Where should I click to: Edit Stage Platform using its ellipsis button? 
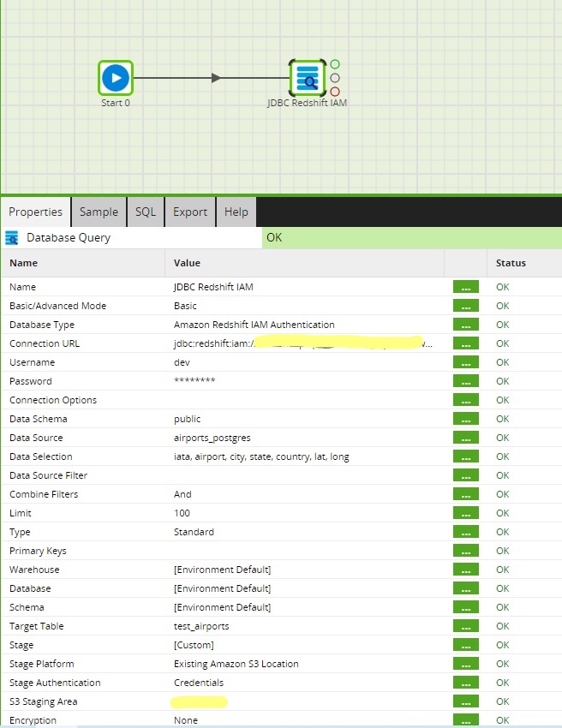tap(465, 665)
